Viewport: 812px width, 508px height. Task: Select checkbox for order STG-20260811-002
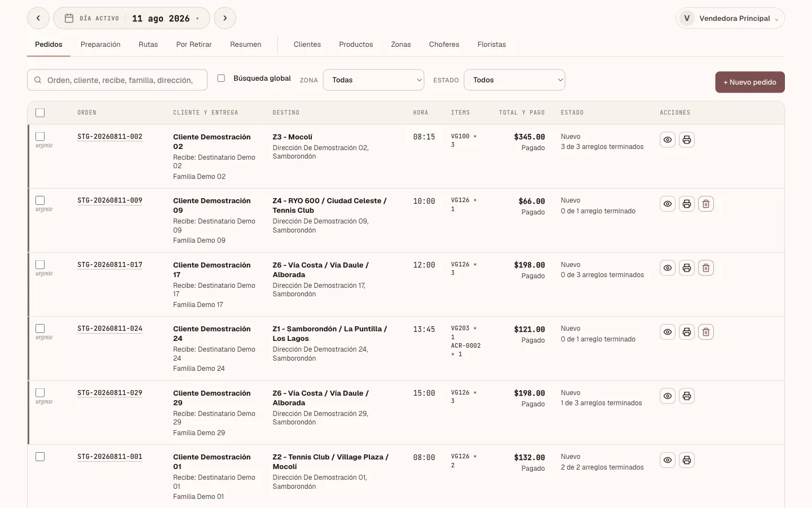(x=40, y=137)
